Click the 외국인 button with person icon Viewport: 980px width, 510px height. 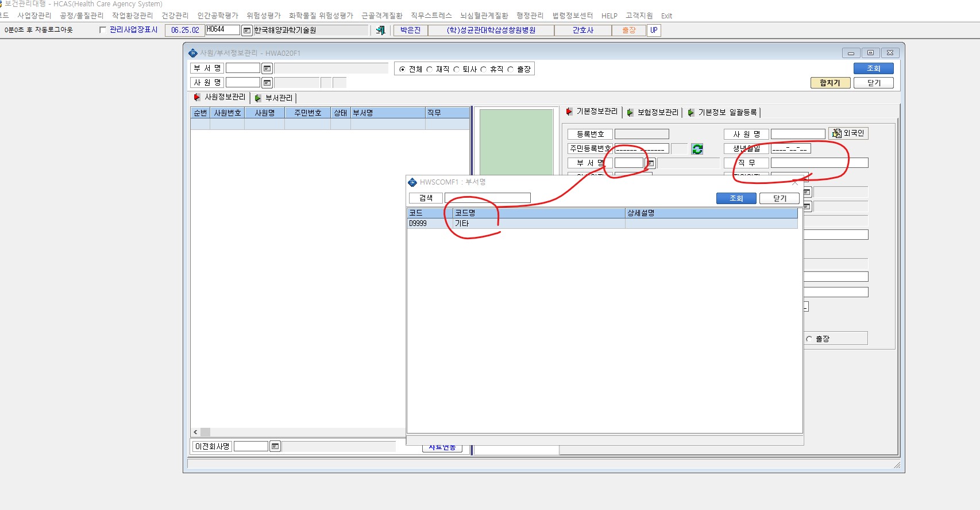848,133
